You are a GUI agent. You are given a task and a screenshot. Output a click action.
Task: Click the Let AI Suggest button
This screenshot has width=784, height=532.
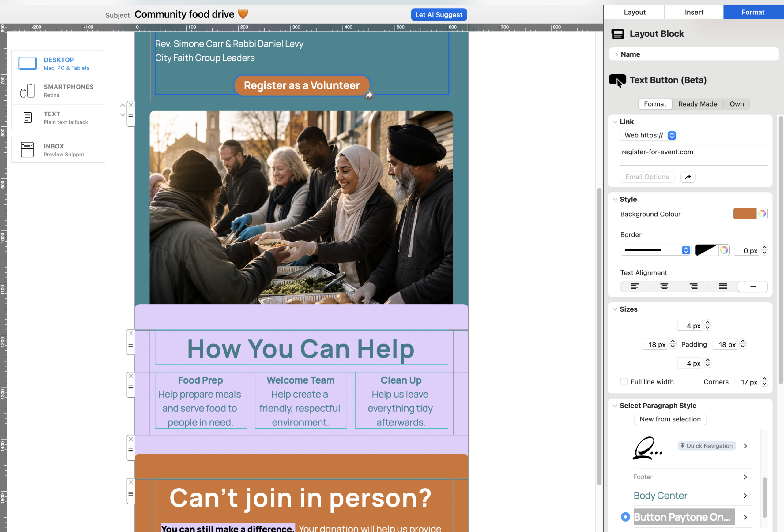coord(439,14)
